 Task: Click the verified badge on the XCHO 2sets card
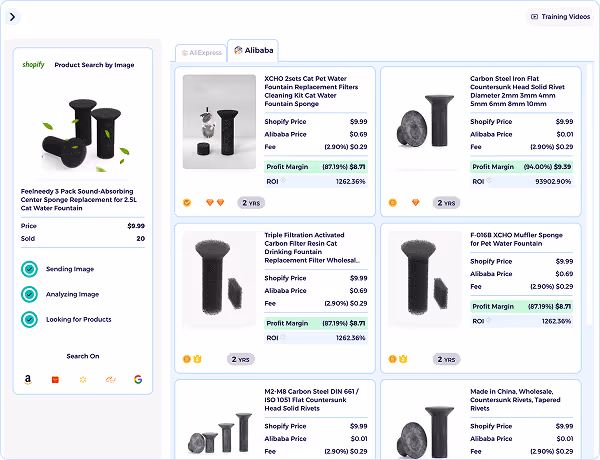coord(187,203)
